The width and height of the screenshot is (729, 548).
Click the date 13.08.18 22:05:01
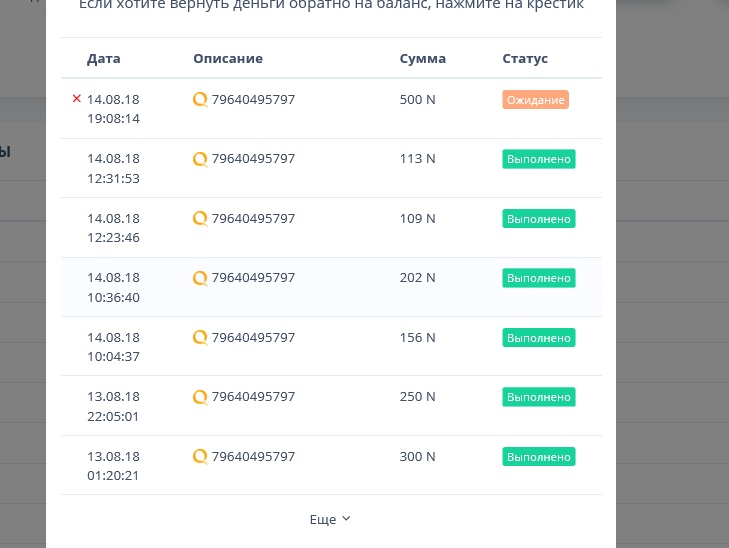point(113,406)
